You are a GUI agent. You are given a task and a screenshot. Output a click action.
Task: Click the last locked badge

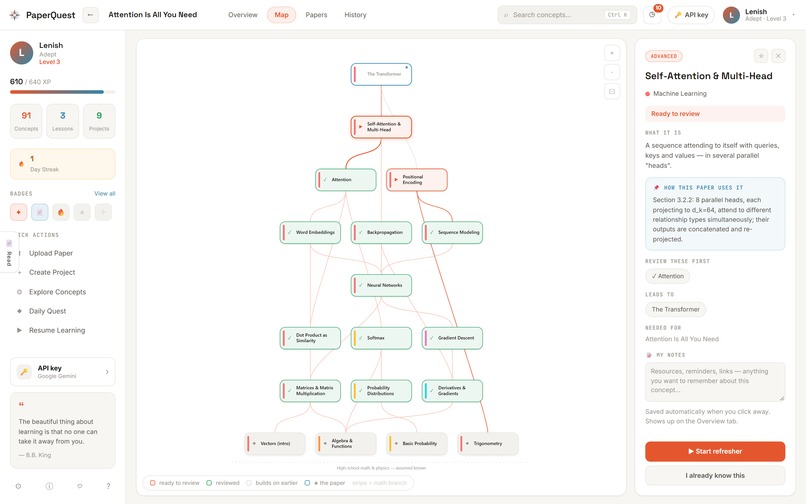(x=103, y=212)
